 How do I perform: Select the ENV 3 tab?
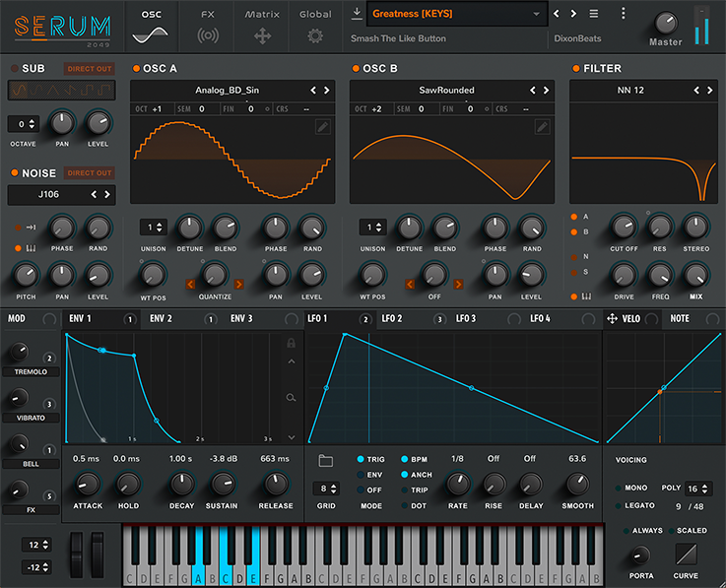click(263, 318)
